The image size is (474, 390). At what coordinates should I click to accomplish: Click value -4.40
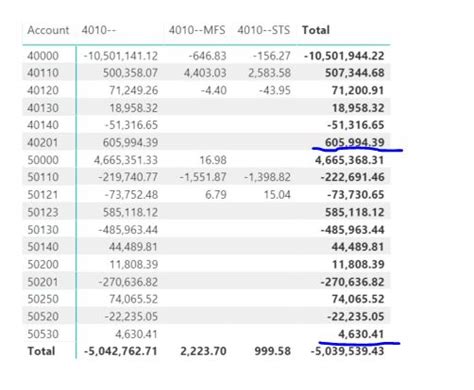[x=214, y=90]
